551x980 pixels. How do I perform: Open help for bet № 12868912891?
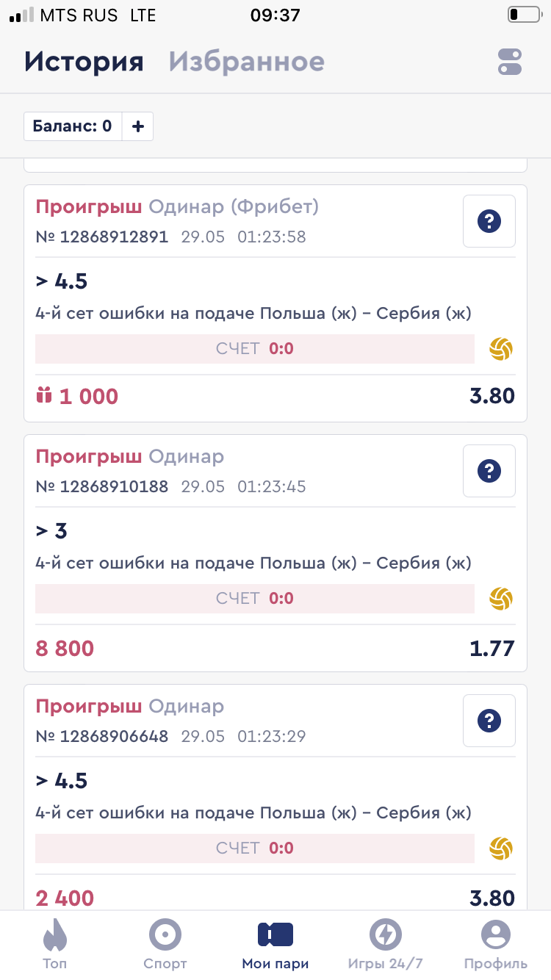[489, 220]
